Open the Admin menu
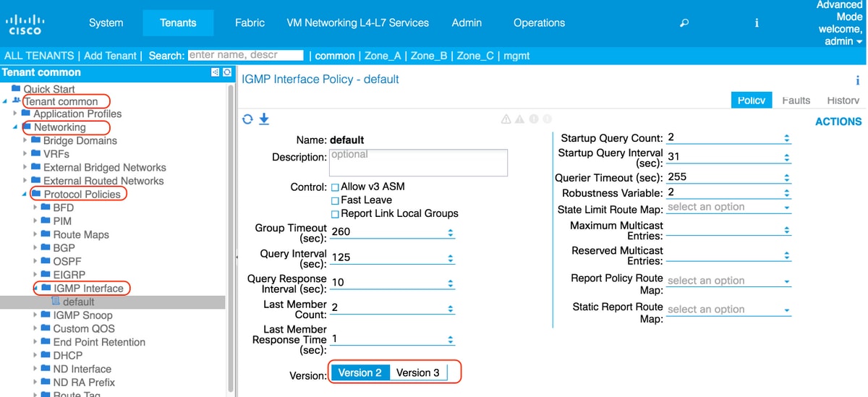Viewport: 868px width, 397px height. [467, 23]
